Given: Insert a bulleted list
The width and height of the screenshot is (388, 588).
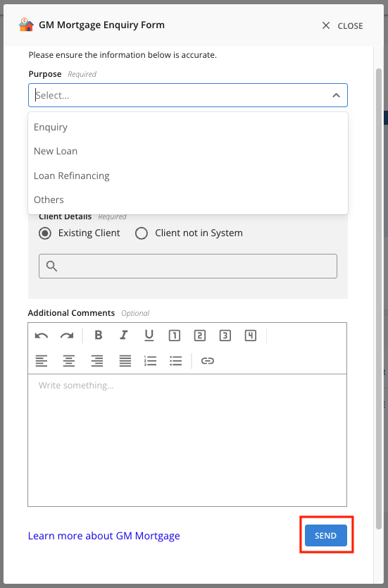Looking at the screenshot, I should pos(175,361).
